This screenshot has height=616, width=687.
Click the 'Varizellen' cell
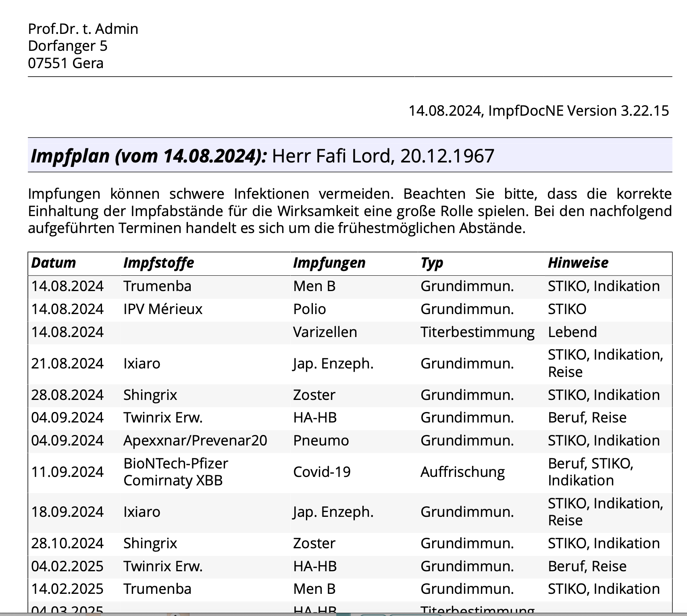point(325,332)
